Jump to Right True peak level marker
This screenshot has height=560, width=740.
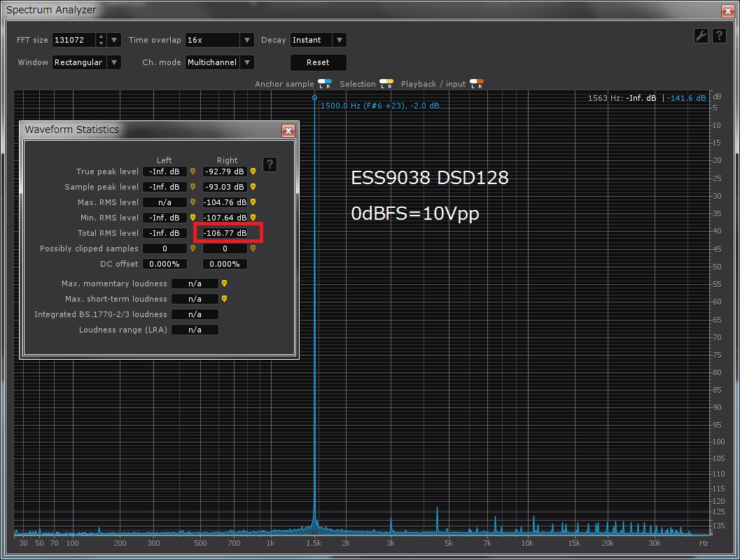click(253, 171)
